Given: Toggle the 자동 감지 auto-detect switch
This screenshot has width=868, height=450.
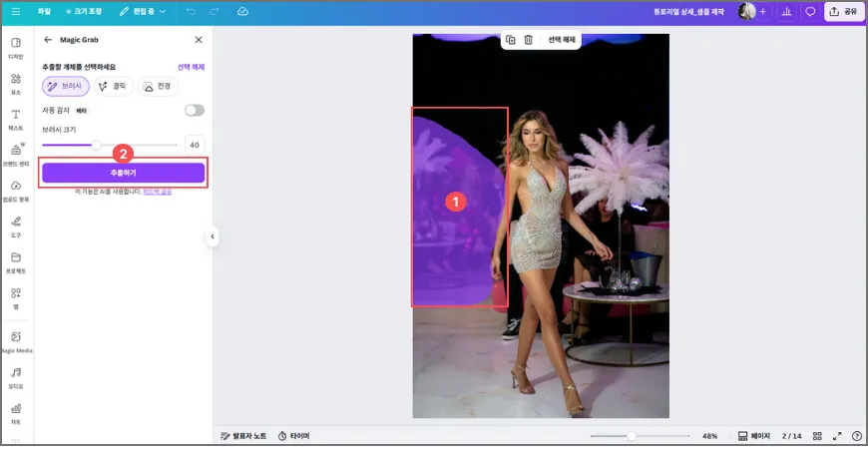Looking at the screenshot, I should coord(195,110).
